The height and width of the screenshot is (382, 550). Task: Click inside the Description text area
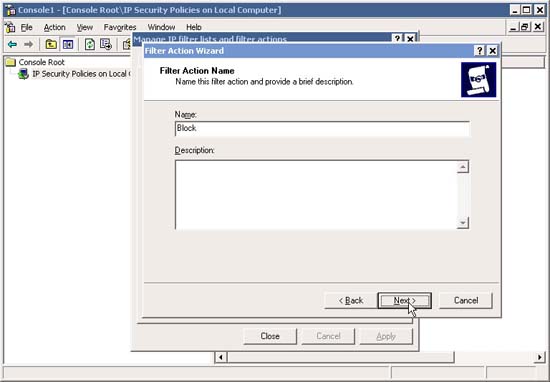point(316,195)
